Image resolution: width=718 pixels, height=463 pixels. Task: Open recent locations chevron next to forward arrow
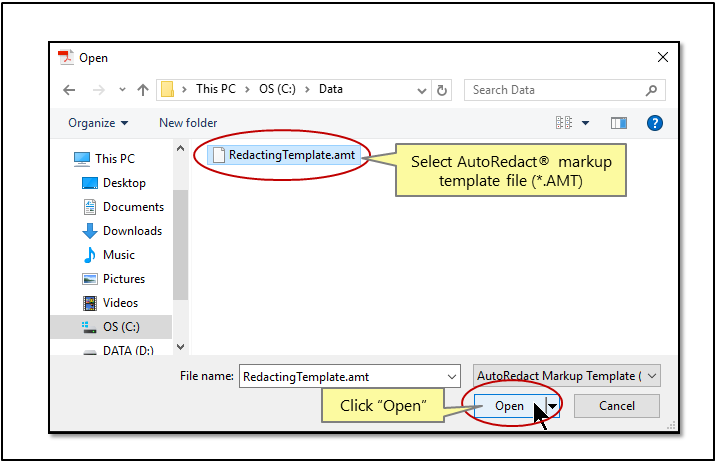[122, 90]
